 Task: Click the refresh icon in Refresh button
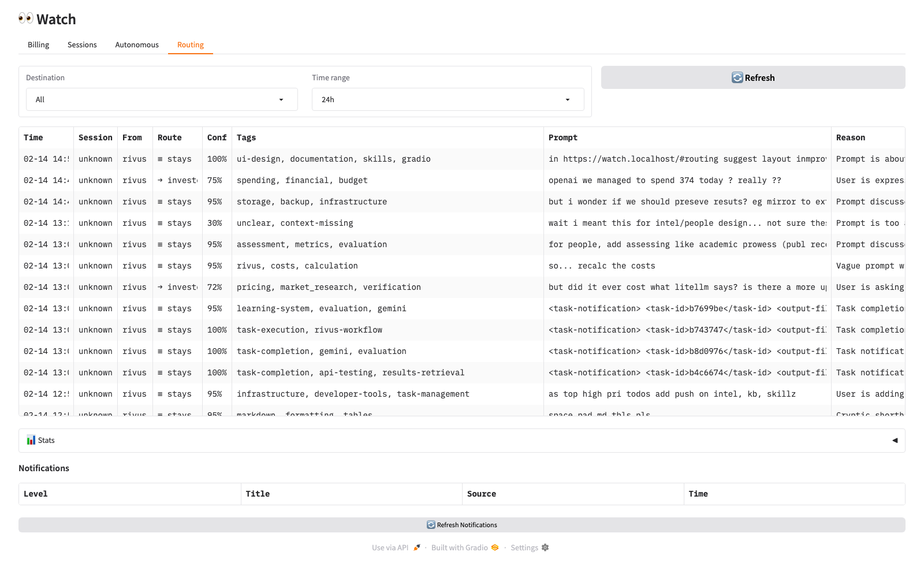coord(737,78)
